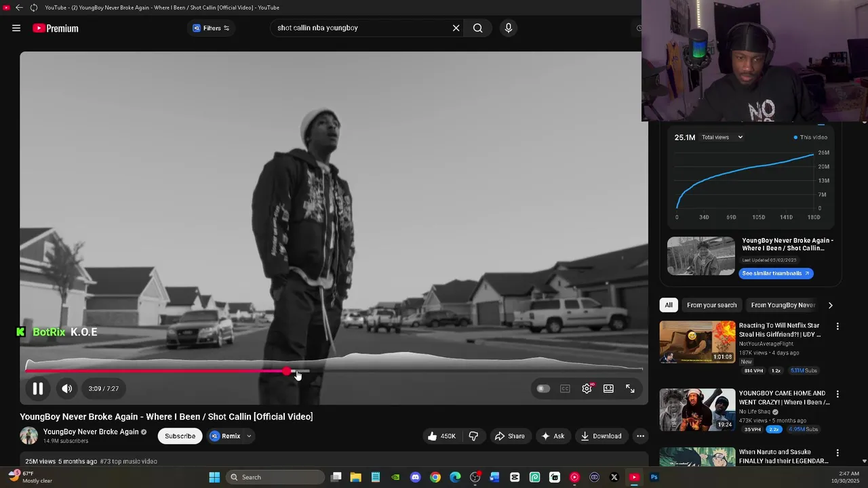Viewport: 868px width, 488px height.
Task: Mute the video volume speaker icon
Action: pyautogui.click(x=66, y=388)
